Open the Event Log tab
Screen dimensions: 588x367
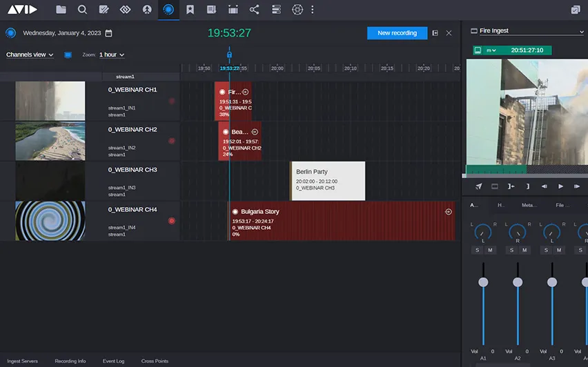point(113,361)
